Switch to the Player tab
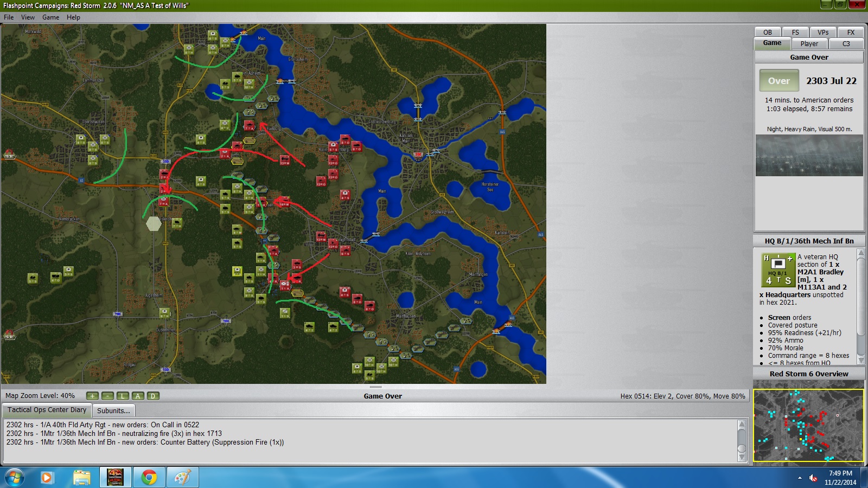Image resolution: width=868 pixels, height=488 pixels. tap(809, 44)
